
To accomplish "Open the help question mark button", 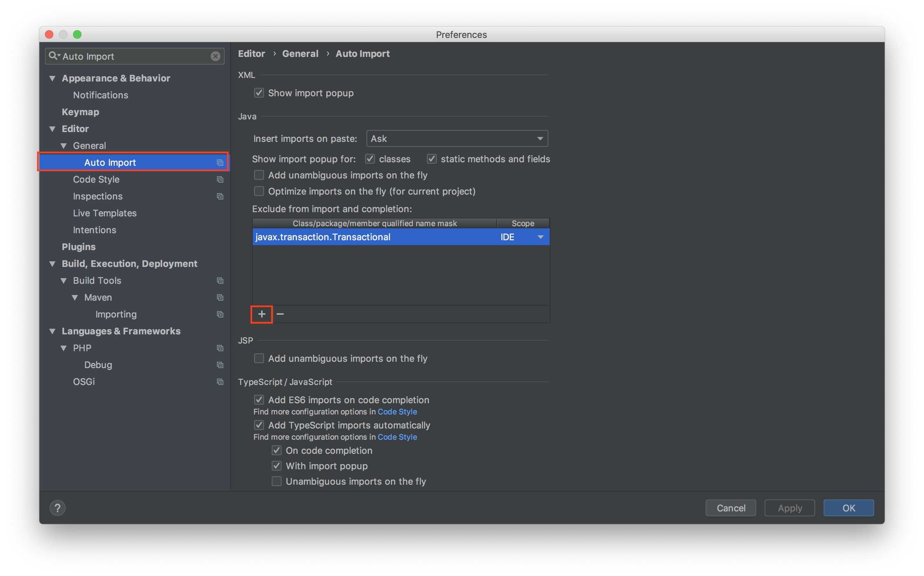I will (58, 508).
